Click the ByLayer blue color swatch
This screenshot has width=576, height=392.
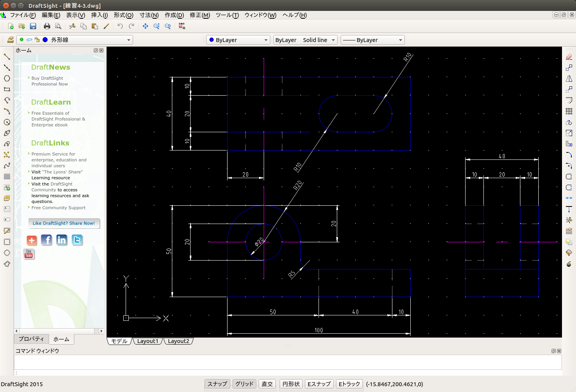pyautogui.click(x=212, y=40)
